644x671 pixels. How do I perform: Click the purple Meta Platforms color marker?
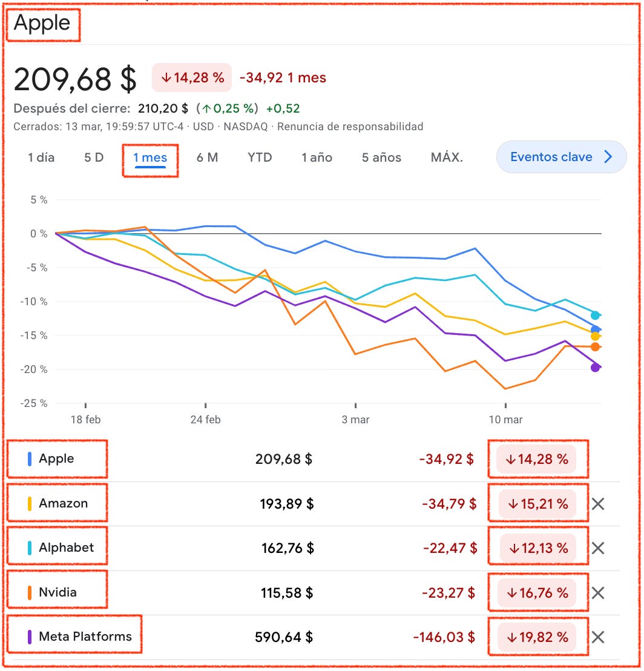click(x=30, y=636)
